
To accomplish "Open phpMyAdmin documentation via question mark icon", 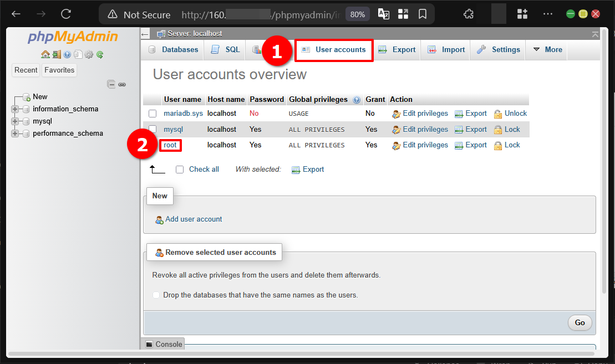I will (x=67, y=54).
